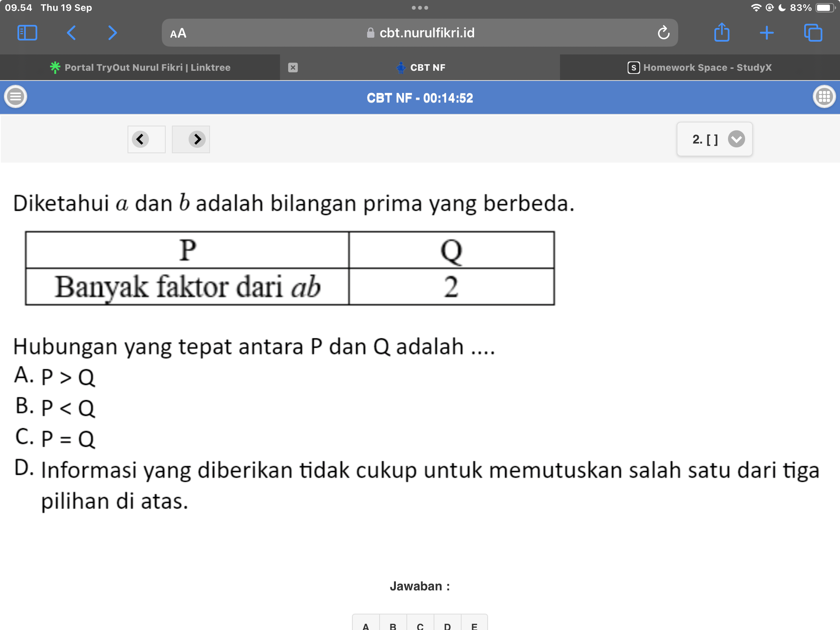Close the CBT NF tab
The height and width of the screenshot is (630, 840).
293,68
